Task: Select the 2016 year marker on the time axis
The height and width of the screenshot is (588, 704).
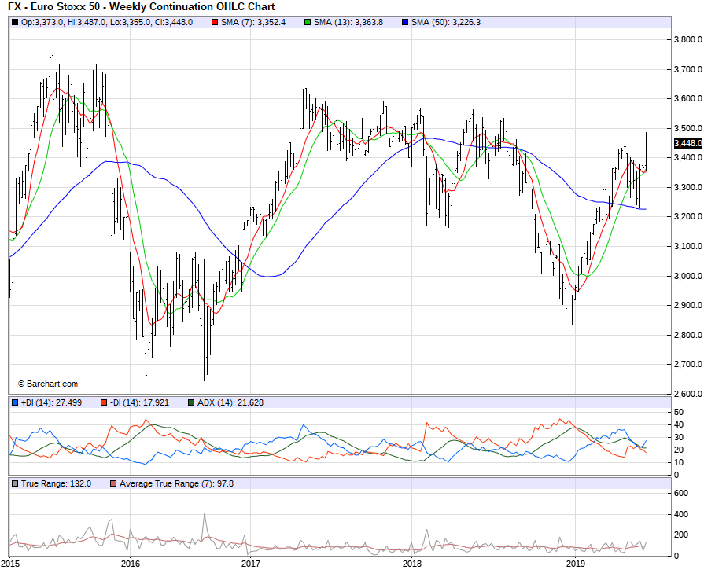Action: tap(131, 564)
